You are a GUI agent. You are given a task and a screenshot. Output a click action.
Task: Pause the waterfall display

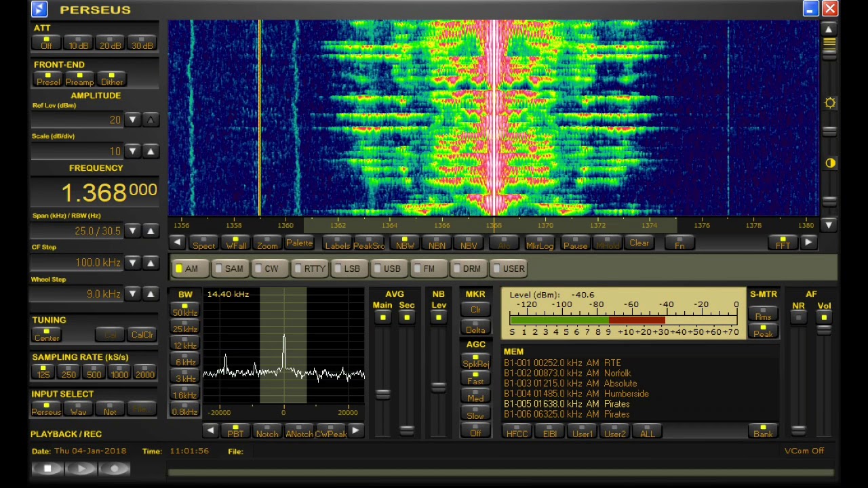coord(575,243)
